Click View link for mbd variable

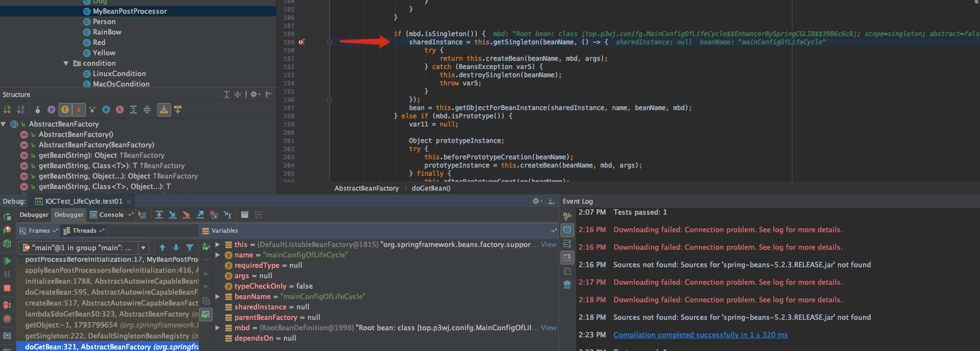pyautogui.click(x=549, y=327)
